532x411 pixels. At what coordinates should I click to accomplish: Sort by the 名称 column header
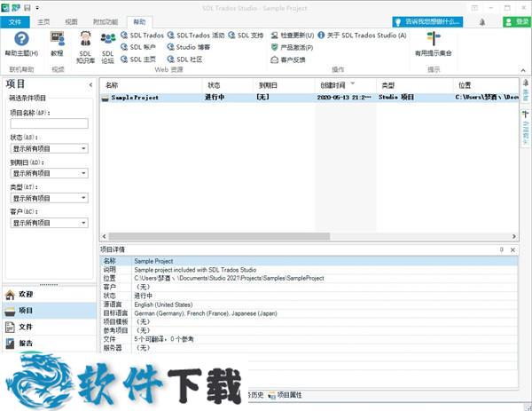pyautogui.click(x=152, y=85)
